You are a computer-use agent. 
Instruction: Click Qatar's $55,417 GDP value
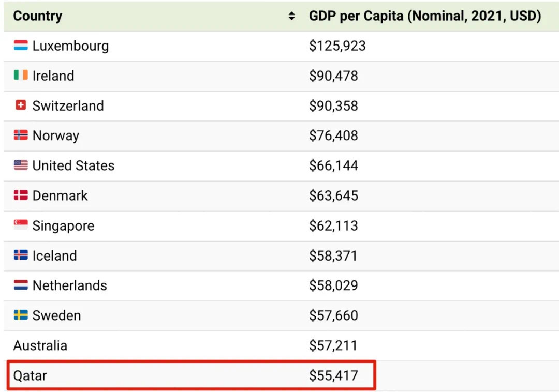click(333, 375)
